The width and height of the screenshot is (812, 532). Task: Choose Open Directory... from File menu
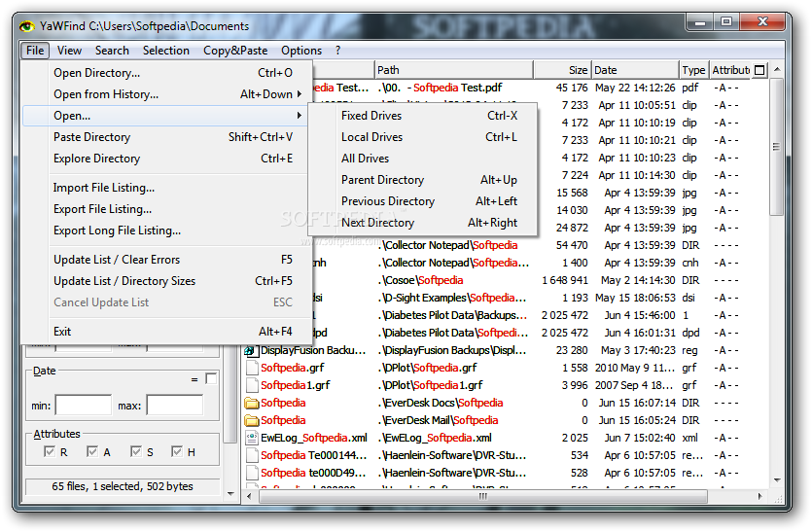(x=166, y=73)
